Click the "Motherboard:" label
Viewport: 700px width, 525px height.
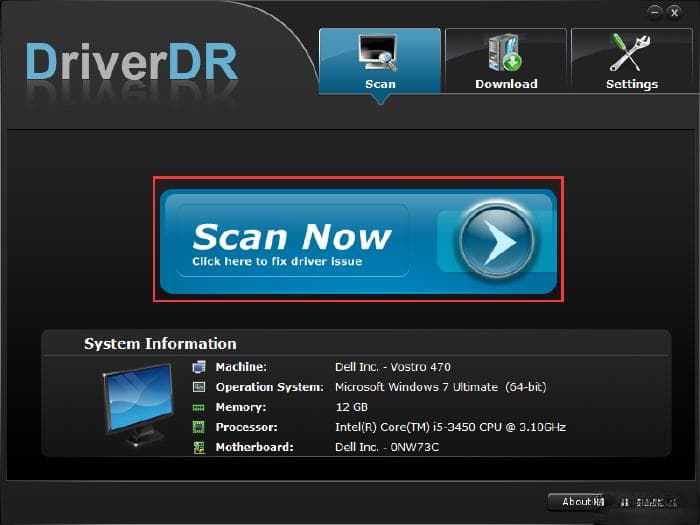point(254,447)
